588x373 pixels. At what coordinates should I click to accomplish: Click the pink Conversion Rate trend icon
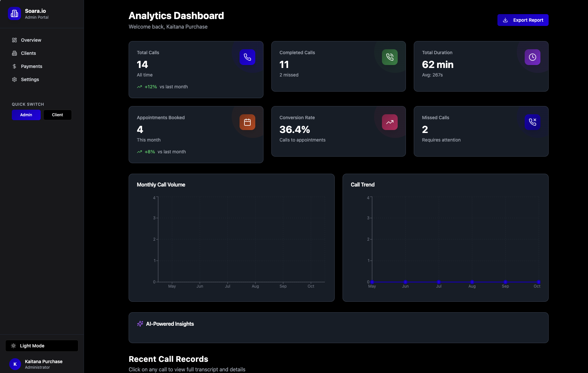(x=389, y=122)
